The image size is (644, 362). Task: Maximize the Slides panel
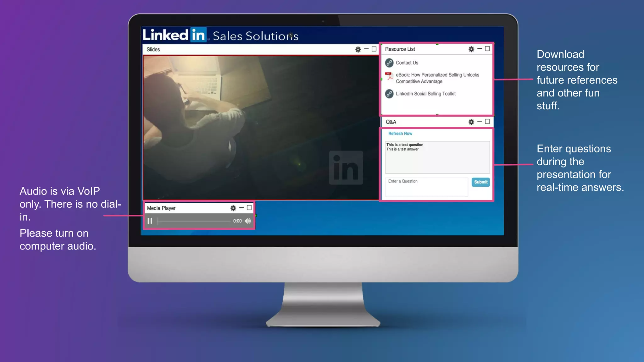[374, 49]
